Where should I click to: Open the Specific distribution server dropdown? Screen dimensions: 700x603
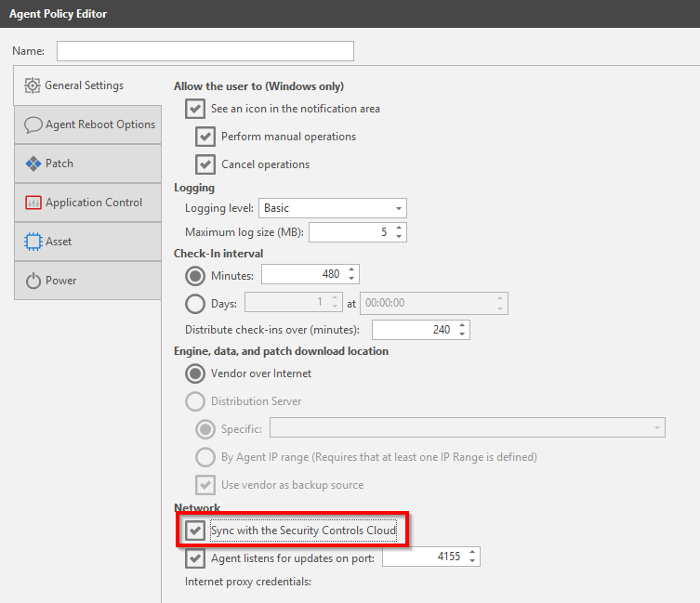click(468, 427)
